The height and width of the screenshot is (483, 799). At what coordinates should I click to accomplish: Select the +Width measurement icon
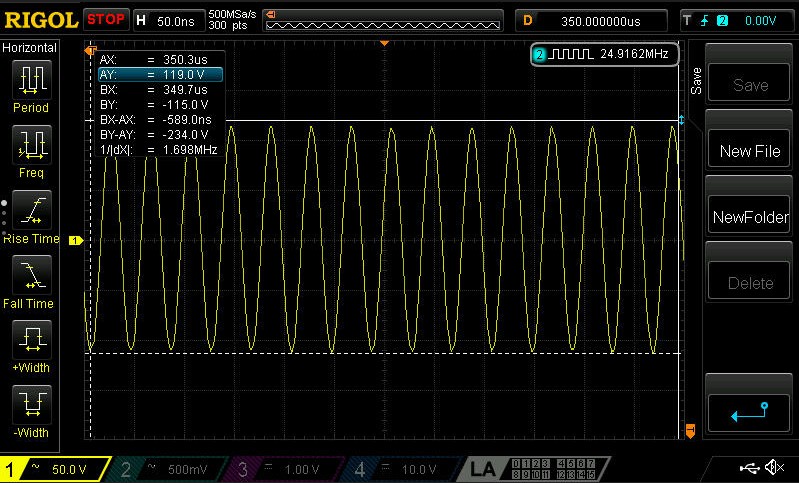point(31,340)
